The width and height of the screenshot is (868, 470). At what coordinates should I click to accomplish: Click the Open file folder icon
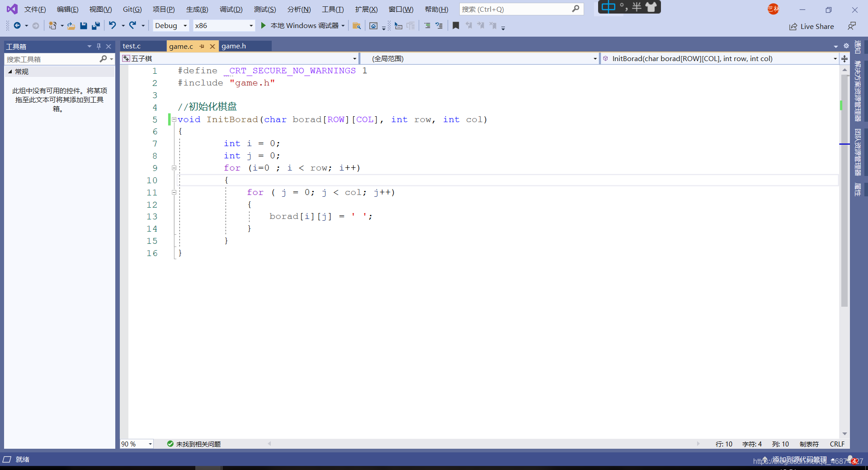(71, 26)
